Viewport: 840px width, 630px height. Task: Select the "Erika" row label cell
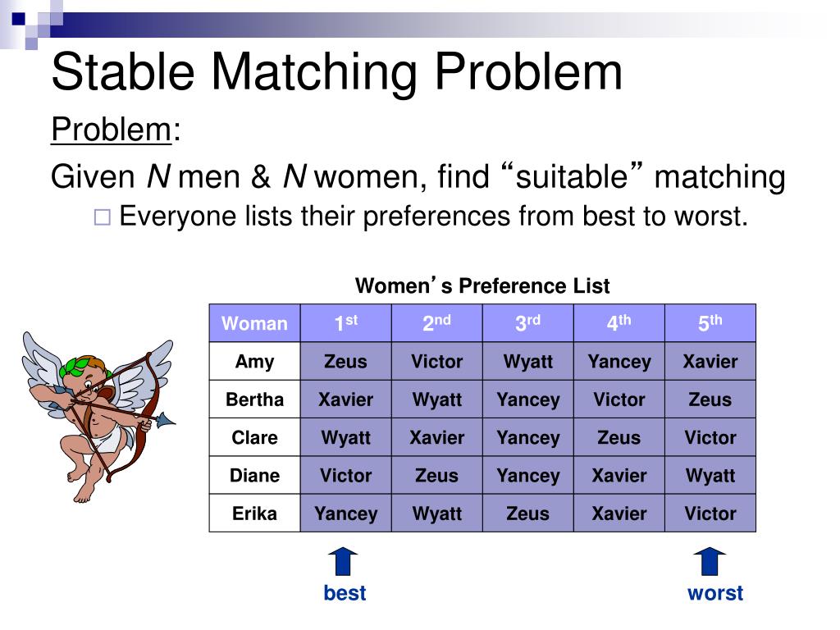tap(254, 514)
